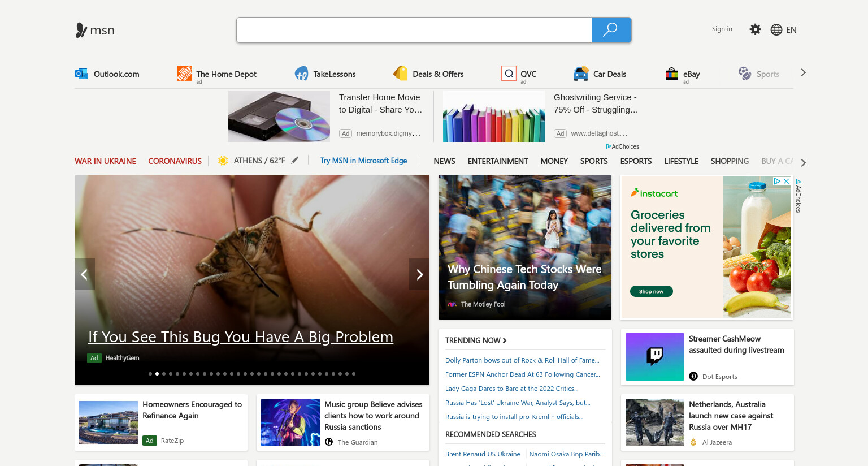Screen dimensions: 868x466
Task: Open Russia Has 'Lost' Ukraine War story
Action: pyautogui.click(x=518, y=403)
